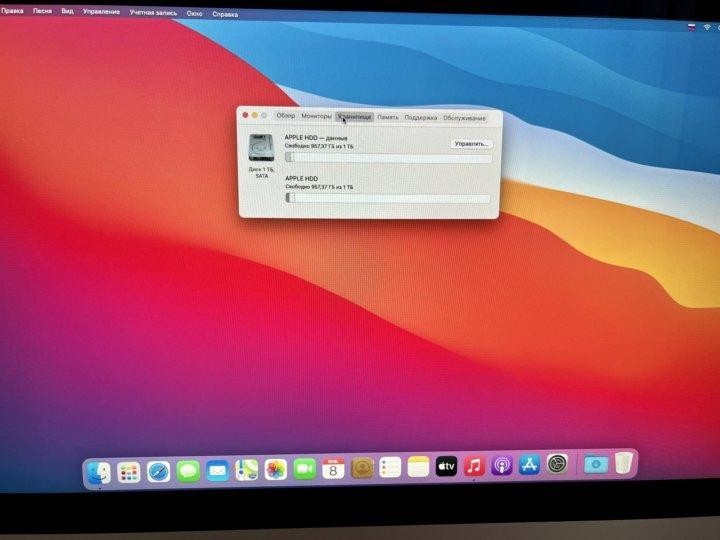Open the Wi-Fi status menu

tap(706, 28)
